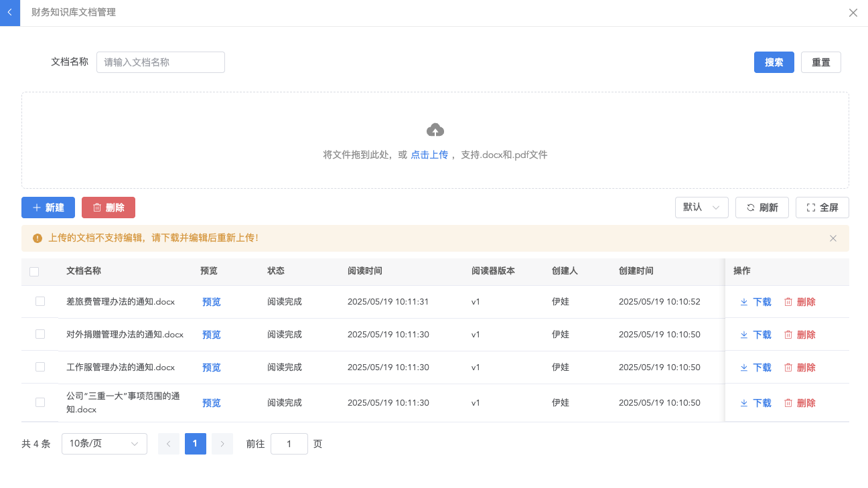Viewport: 868px width, 488px height.
Task: Focus the 文档名称 search input
Action: click(161, 62)
